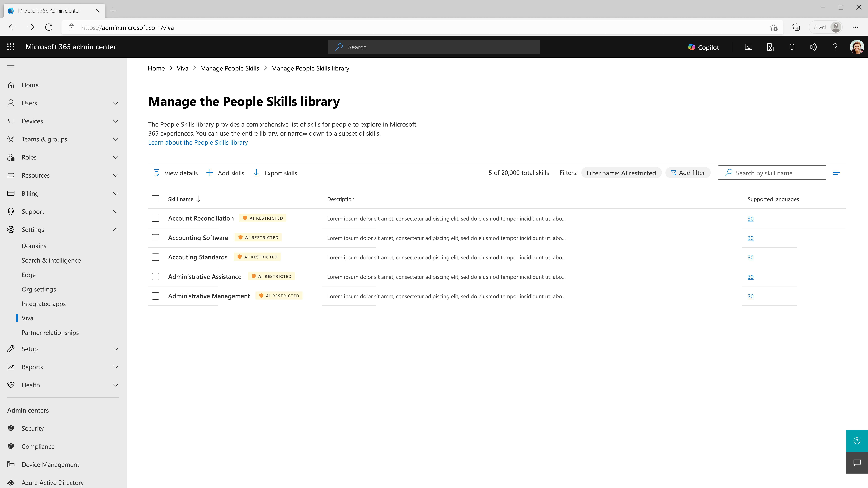Check the Accouting Standards row
This screenshot has width=868, height=488.
[155, 257]
